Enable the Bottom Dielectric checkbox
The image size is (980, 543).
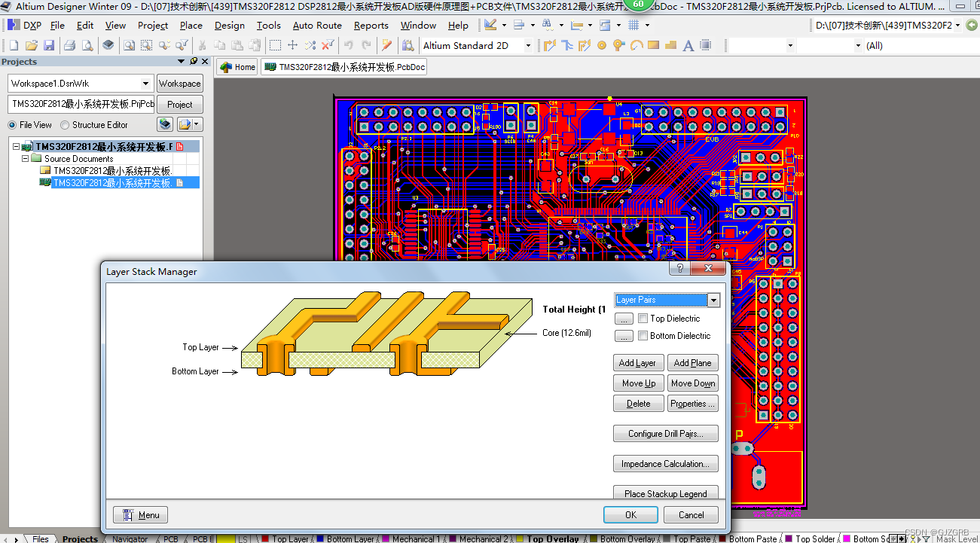point(642,335)
